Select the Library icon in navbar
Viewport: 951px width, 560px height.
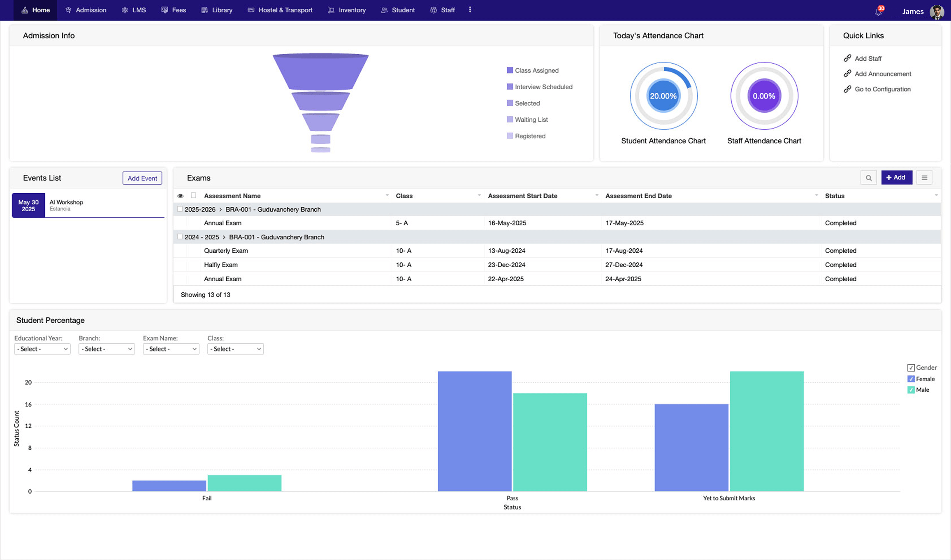tap(204, 10)
